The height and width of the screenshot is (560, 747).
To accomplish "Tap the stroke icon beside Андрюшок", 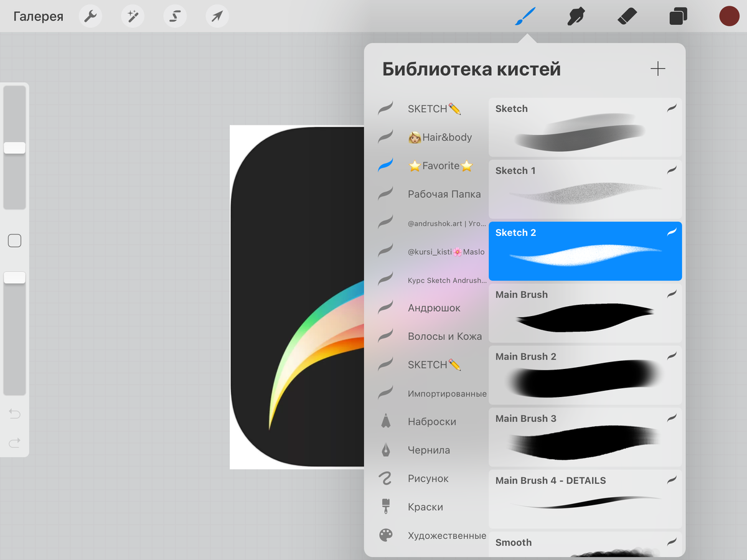I will tap(386, 307).
